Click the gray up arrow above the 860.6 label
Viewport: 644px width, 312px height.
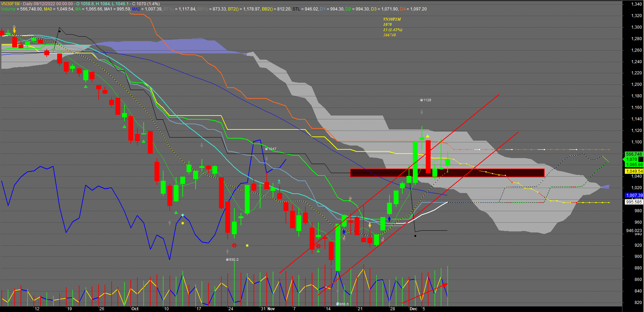[x=338, y=291]
